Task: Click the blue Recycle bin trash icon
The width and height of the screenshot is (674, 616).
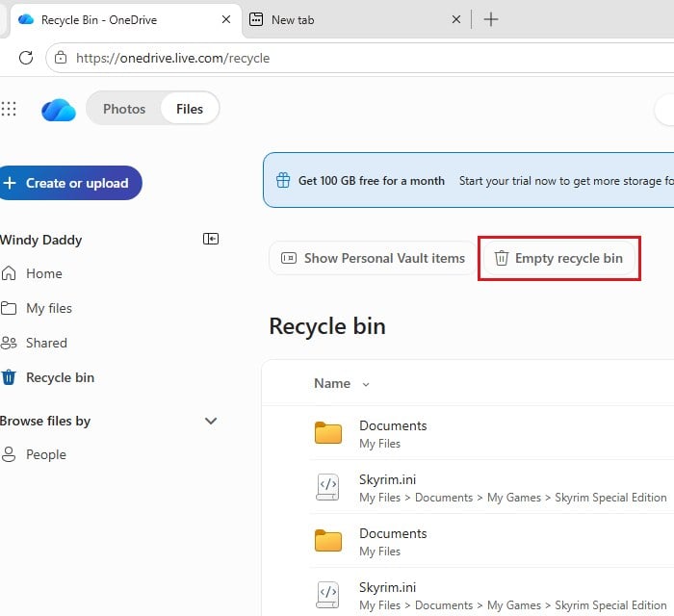Action: point(9,377)
